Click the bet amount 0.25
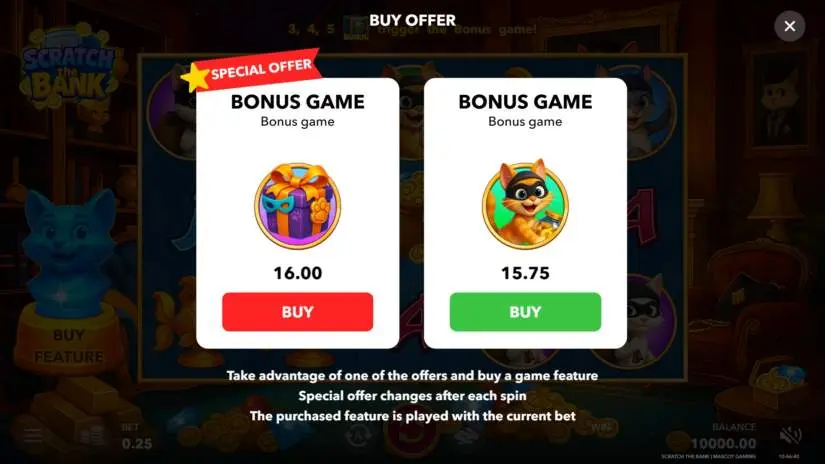 pos(137,443)
